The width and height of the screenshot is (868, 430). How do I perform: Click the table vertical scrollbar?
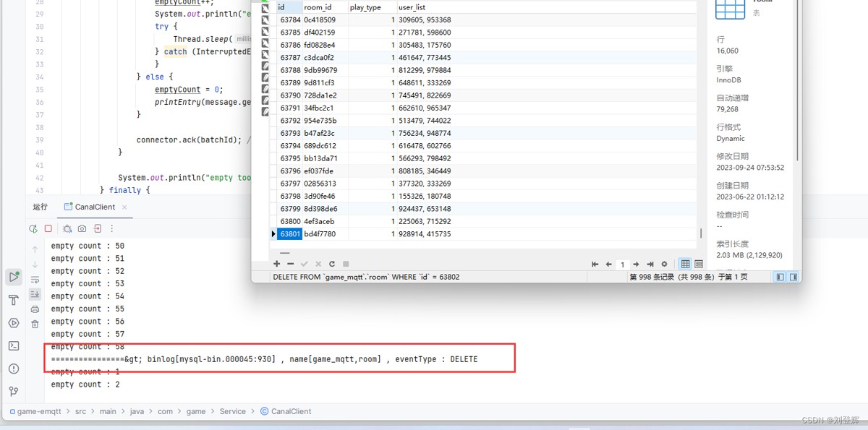click(700, 233)
